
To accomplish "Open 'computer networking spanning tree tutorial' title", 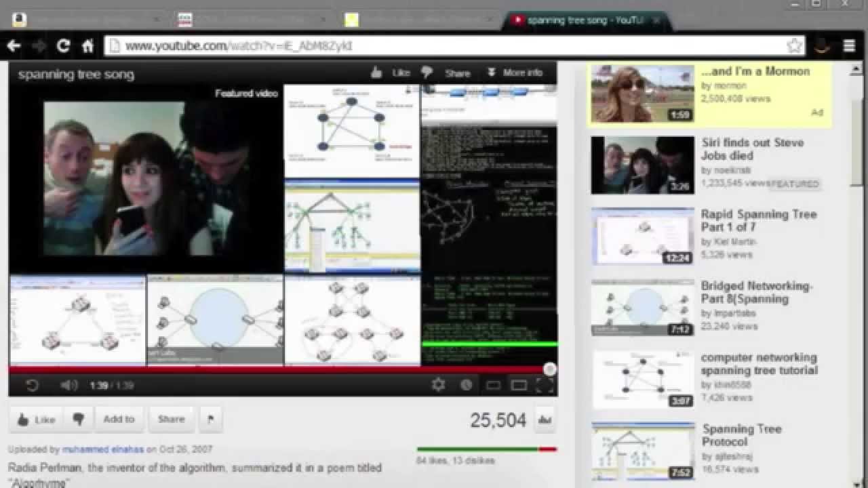I will (759, 364).
